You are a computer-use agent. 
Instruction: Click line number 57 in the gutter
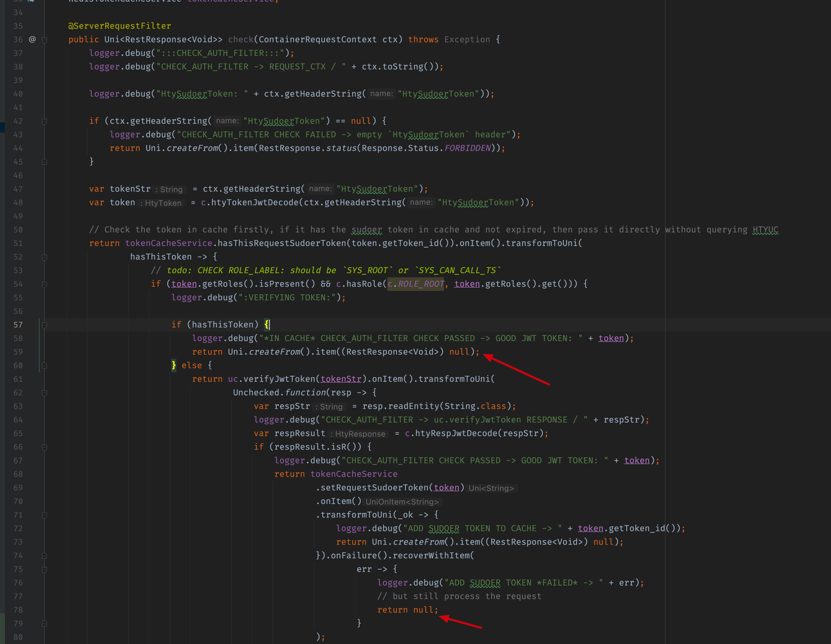pos(18,325)
